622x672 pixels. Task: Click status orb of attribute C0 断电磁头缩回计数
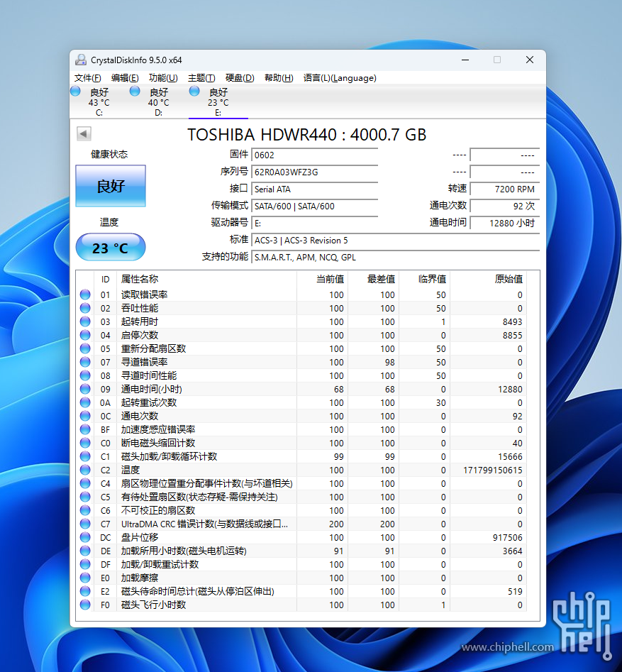(x=85, y=443)
